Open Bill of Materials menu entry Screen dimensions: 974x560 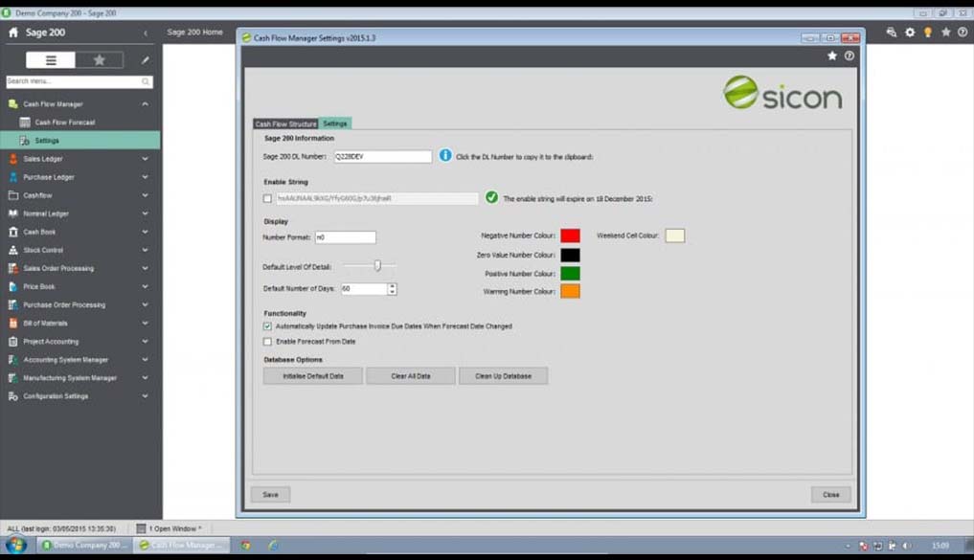pos(45,324)
